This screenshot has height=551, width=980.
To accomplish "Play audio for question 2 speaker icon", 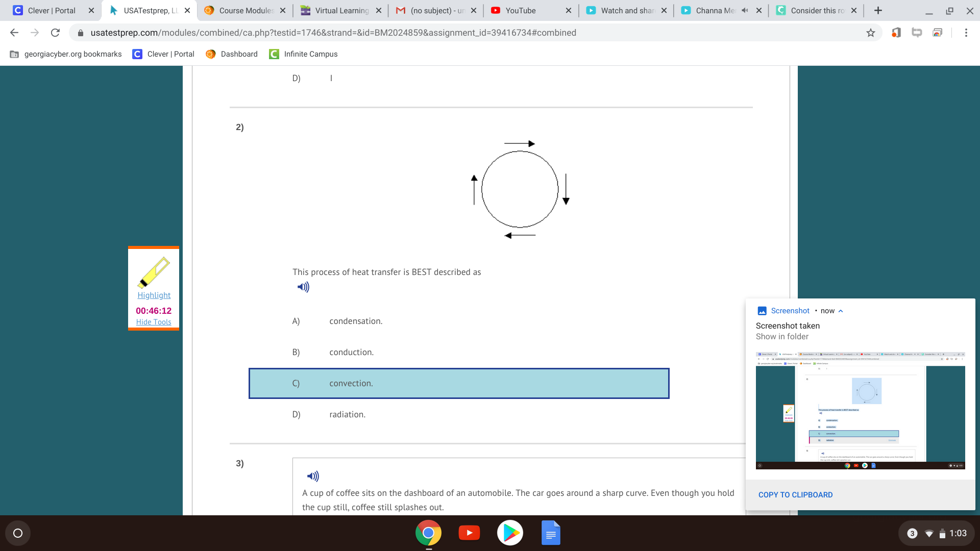I will [303, 287].
